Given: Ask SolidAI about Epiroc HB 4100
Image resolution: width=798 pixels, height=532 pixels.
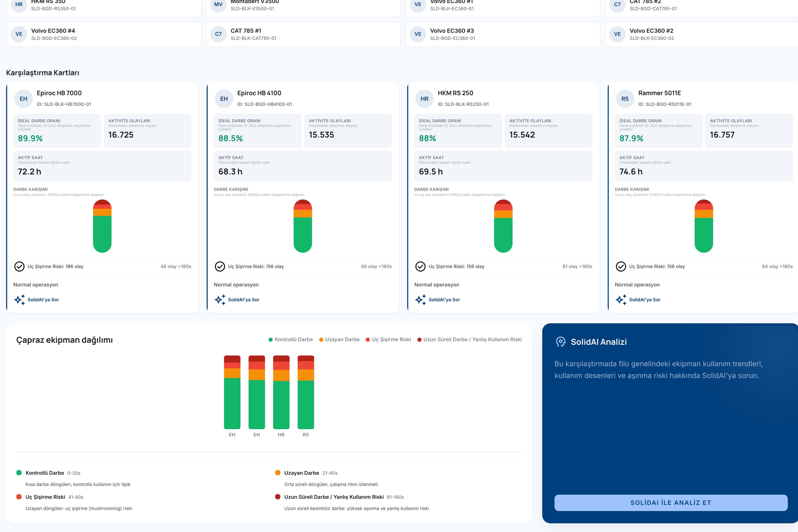Looking at the screenshot, I should tap(237, 300).
